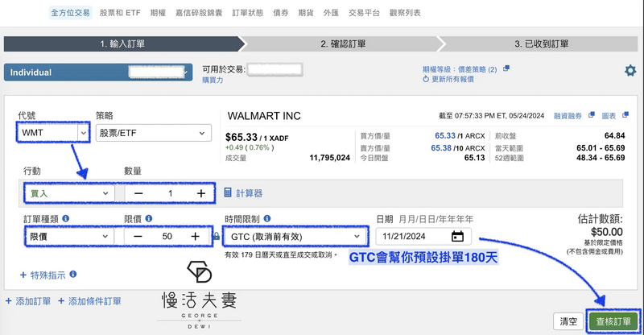644x335 pixels.
Task: Click the limit price value field
Action: coord(167,236)
